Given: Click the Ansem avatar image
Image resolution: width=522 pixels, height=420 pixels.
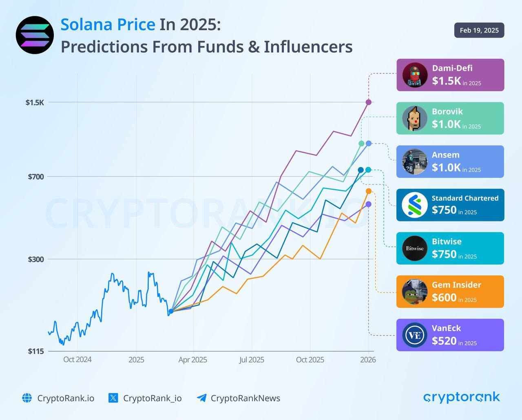Looking at the screenshot, I should point(415,162).
